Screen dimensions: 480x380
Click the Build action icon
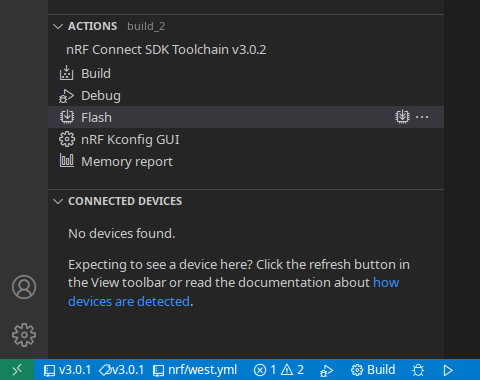click(x=67, y=73)
